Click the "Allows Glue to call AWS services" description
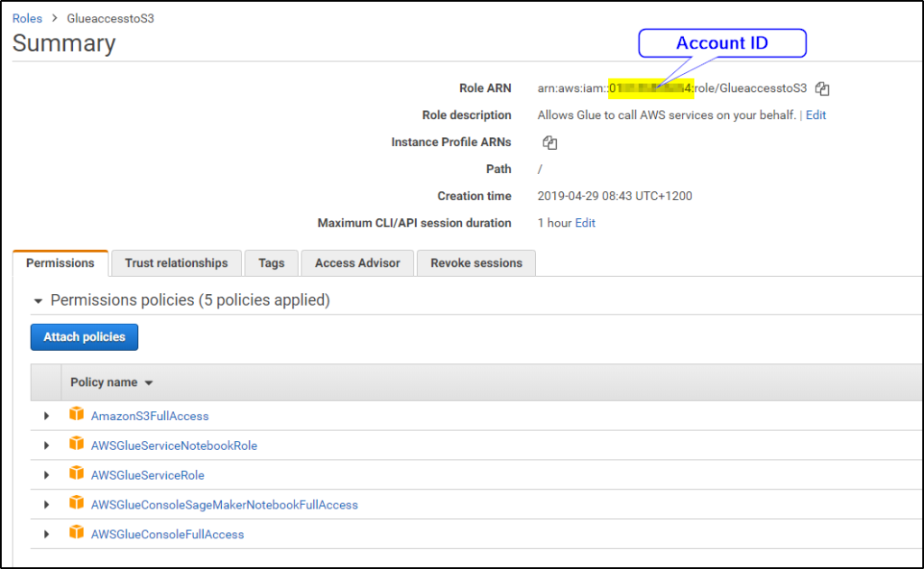This screenshot has height=569, width=924. (x=667, y=115)
